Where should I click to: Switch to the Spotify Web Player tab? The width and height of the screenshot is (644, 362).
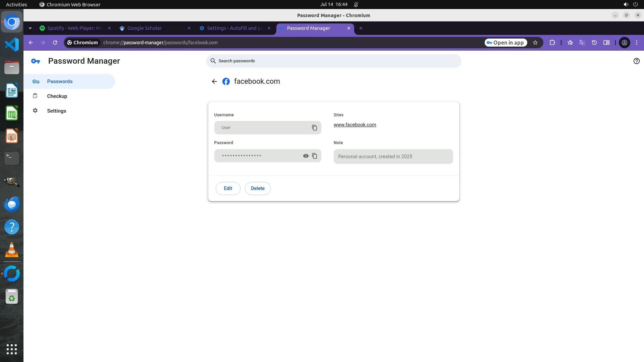[75, 28]
